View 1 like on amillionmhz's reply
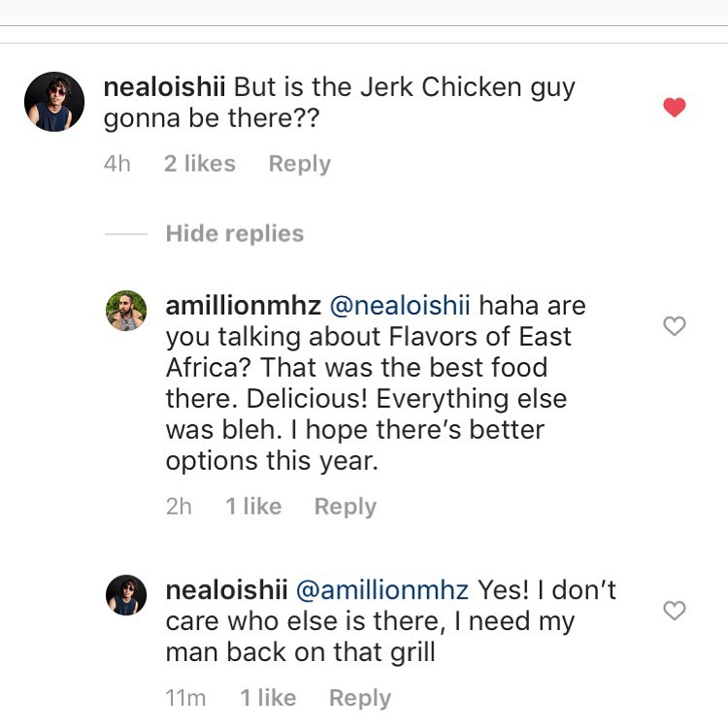Screen dimensions: 728x728 coord(253,507)
